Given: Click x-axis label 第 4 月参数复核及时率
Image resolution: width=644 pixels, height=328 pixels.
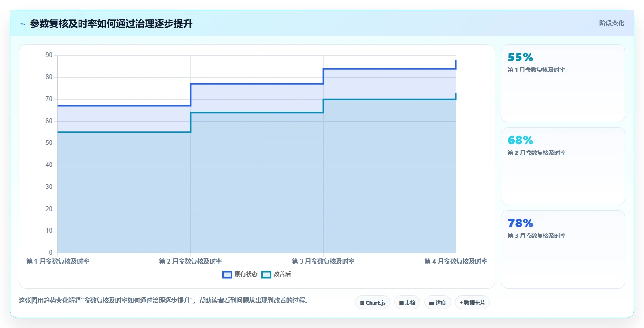Looking at the screenshot, I should pyautogui.click(x=456, y=261).
